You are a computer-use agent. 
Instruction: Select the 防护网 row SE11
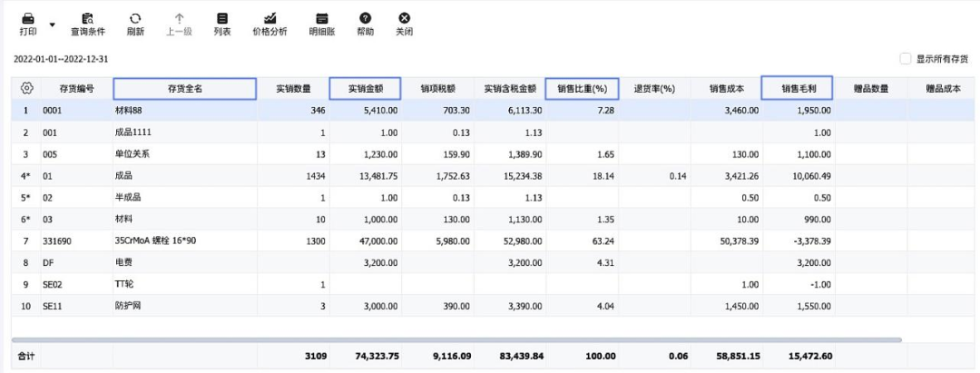[x=127, y=306]
